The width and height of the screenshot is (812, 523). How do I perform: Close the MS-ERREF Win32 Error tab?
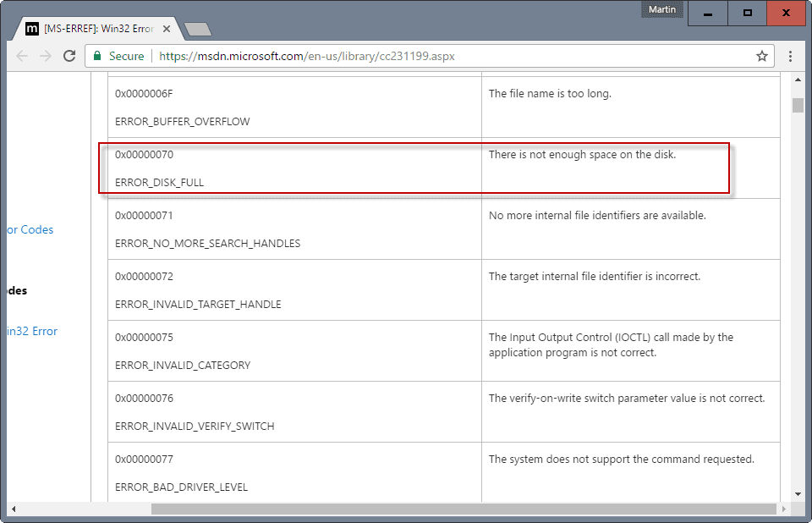point(167,29)
